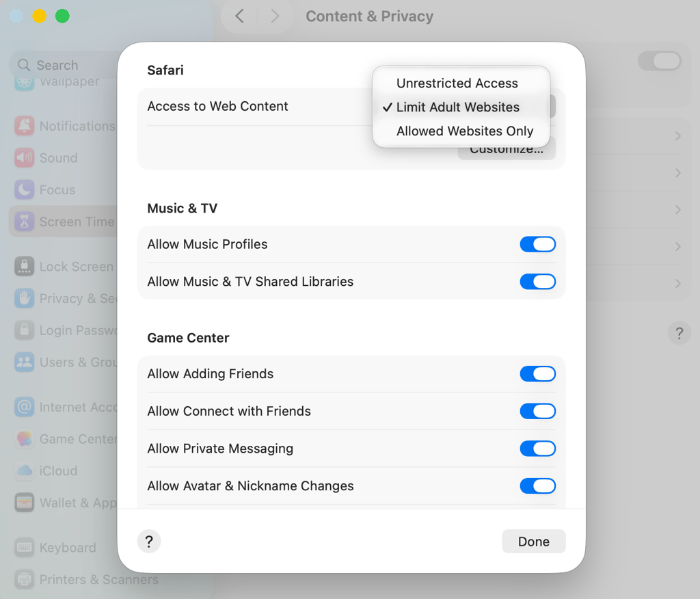
Task: Open the Privacy & Security hand icon
Action: click(x=24, y=298)
